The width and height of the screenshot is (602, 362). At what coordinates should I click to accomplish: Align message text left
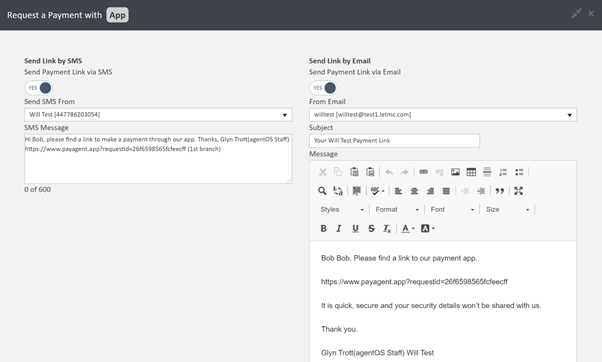tap(398, 191)
